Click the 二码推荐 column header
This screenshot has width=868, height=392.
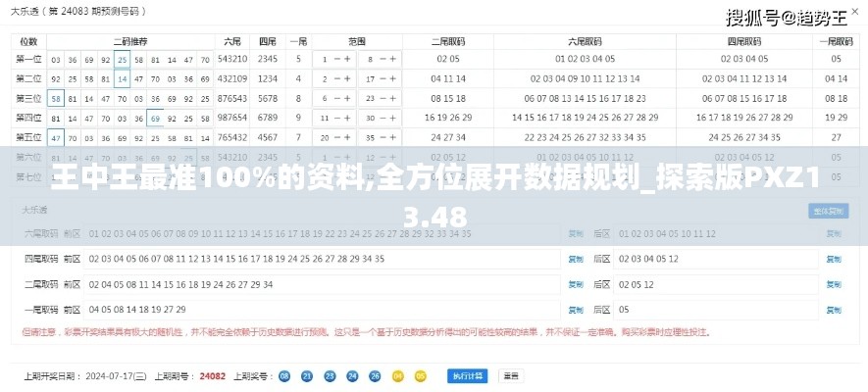pyautogui.click(x=130, y=41)
